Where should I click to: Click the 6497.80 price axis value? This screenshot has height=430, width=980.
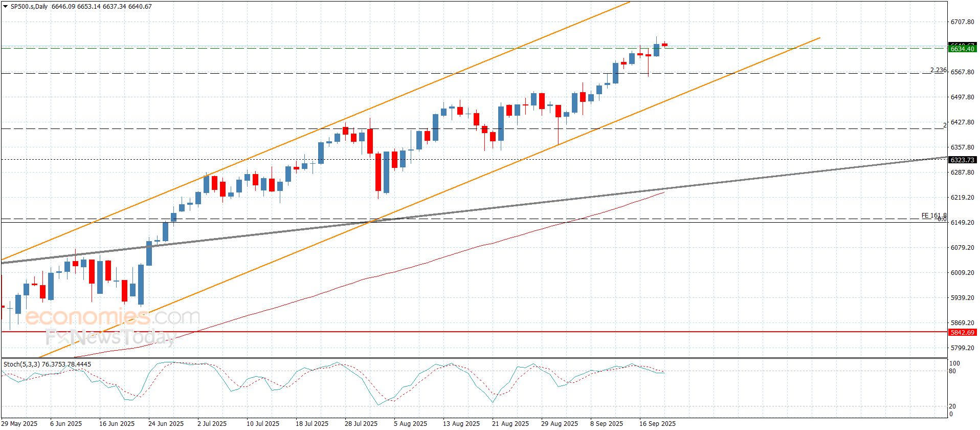(x=962, y=97)
